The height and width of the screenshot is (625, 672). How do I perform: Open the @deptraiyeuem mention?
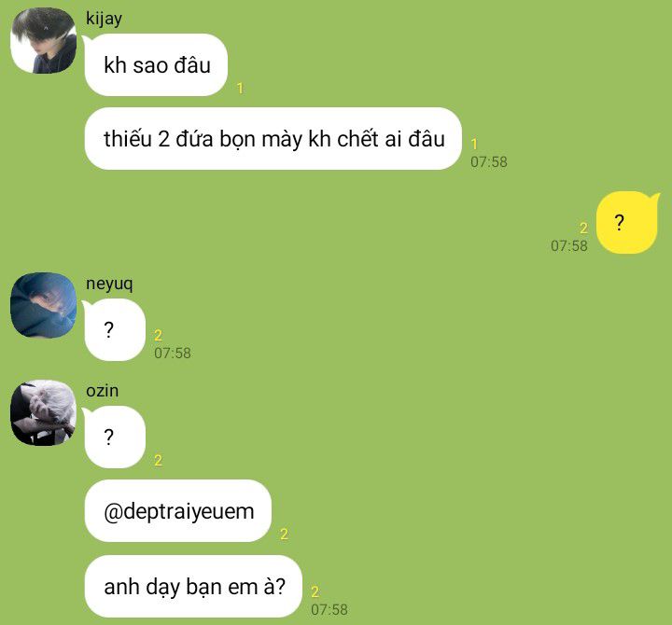178,511
